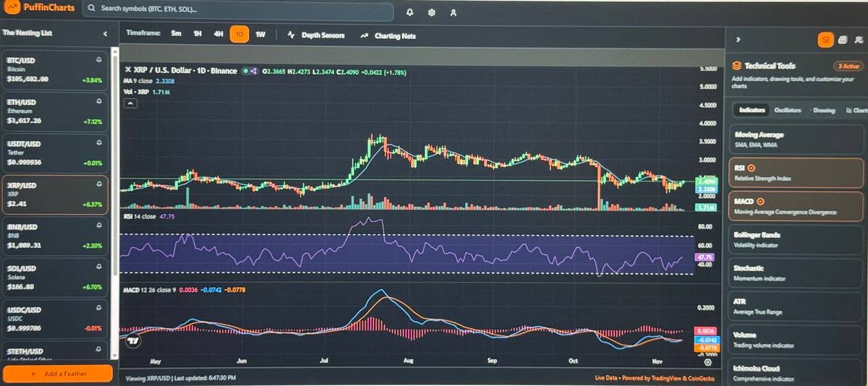Collapse the Nesting List sidebar

point(105,34)
